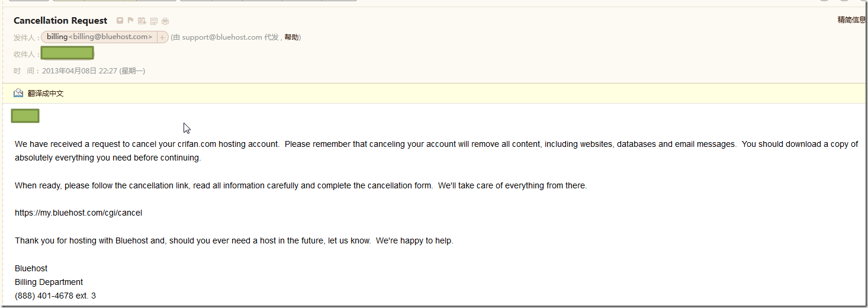Open the my.bluehost.com/cgi/cancel link

click(x=78, y=213)
